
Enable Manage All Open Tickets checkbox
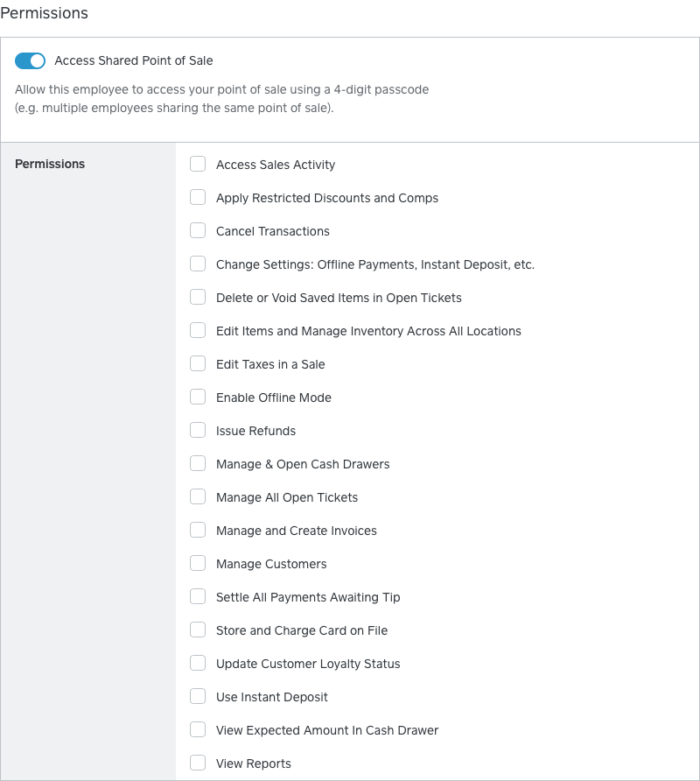pos(198,496)
